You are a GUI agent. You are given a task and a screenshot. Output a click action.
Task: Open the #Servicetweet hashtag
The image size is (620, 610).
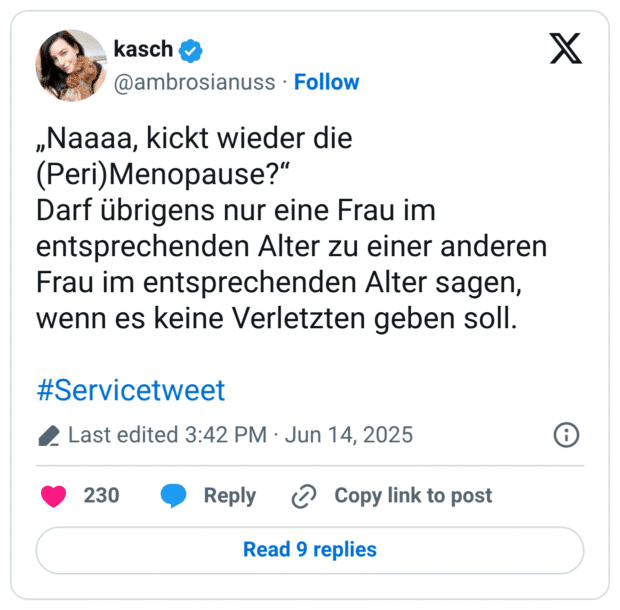point(131,389)
